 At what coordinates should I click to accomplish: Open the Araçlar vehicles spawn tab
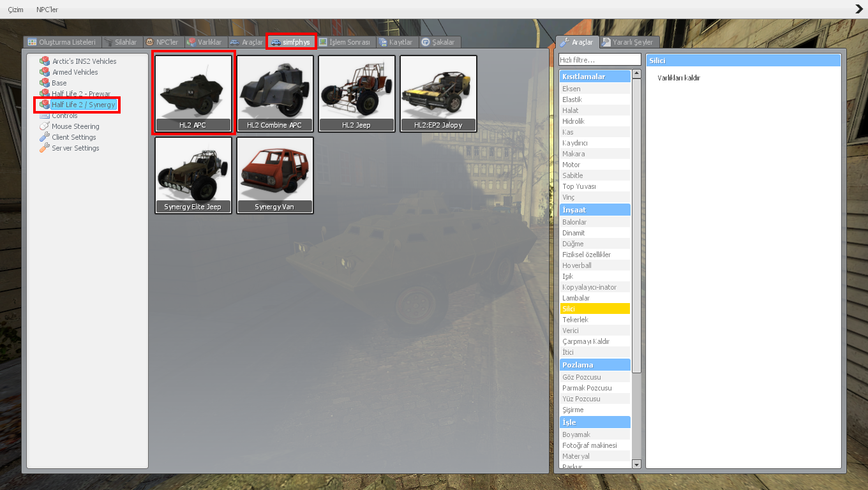coord(247,42)
